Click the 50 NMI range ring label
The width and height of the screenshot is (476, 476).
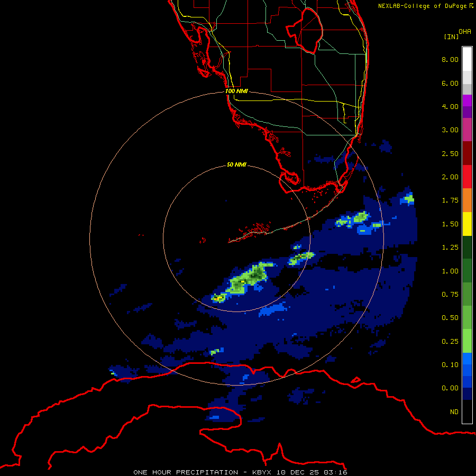point(236,165)
